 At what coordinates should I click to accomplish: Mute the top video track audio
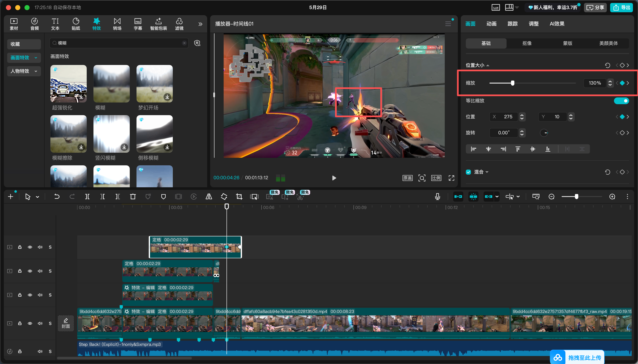tap(40, 247)
